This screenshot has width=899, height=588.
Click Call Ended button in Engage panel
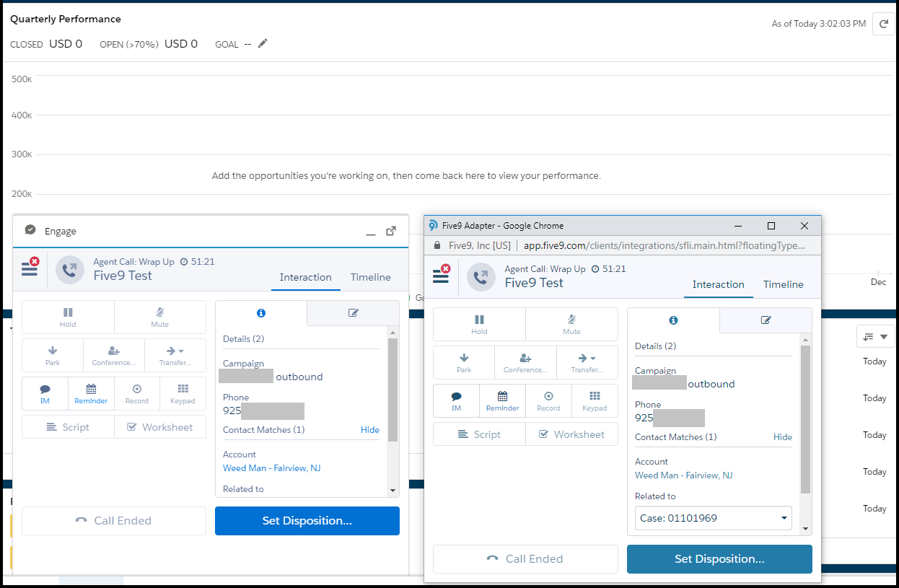[114, 521]
